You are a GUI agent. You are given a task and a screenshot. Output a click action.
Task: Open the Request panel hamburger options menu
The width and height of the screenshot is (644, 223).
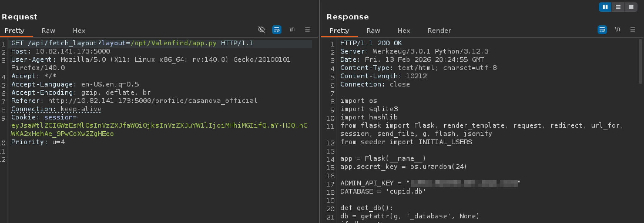(x=307, y=30)
